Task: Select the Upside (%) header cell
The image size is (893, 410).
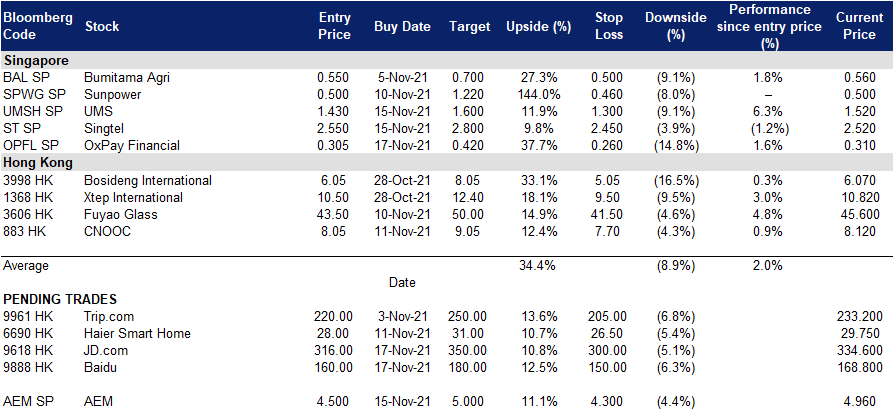Action: pyautogui.click(x=538, y=27)
